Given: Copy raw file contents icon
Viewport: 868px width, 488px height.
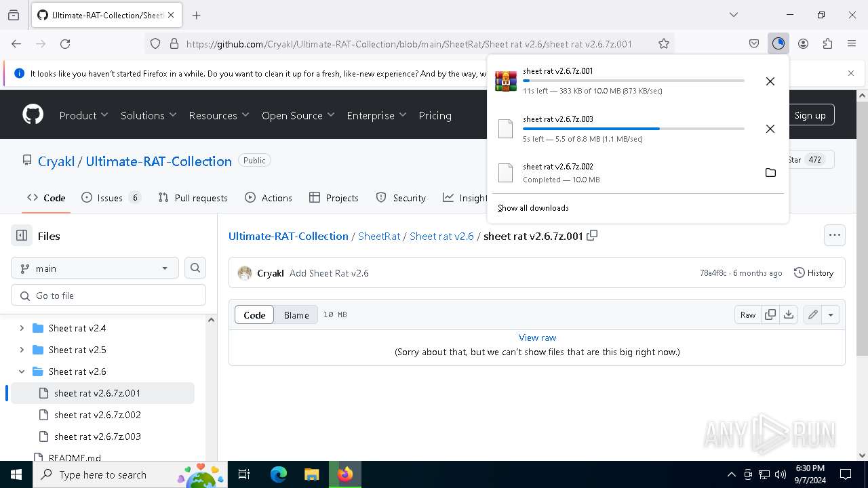Looking at the screenshot, I should (x=770, y=314).
